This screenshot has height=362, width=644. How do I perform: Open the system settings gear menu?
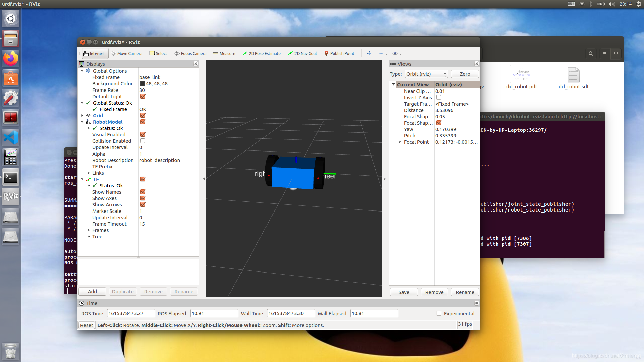click(639, 4)
